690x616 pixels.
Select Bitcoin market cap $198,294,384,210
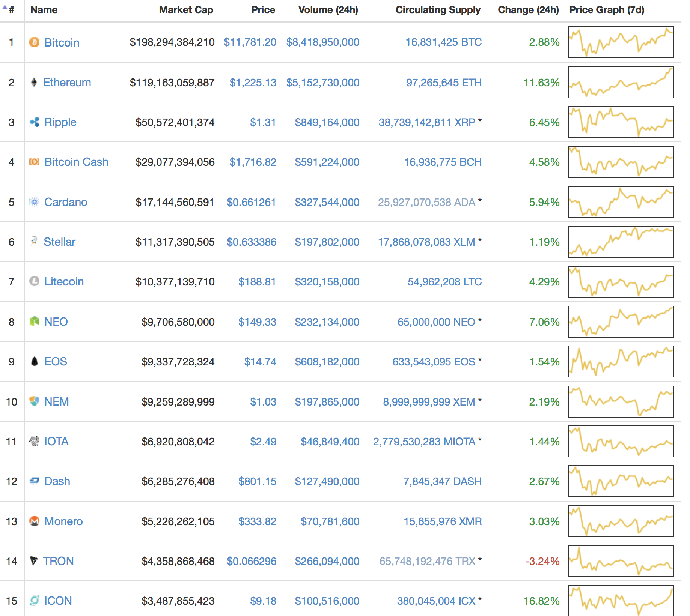172,42
